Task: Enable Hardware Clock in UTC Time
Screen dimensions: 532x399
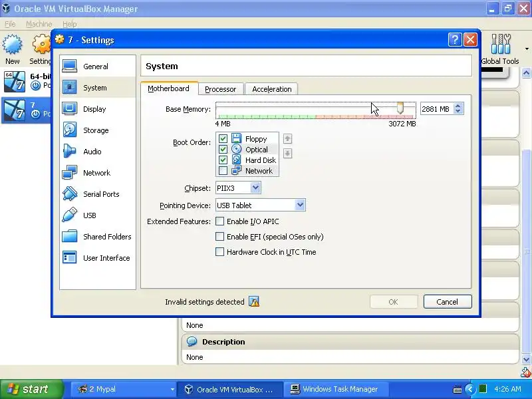Action: [x=220, y=252]
